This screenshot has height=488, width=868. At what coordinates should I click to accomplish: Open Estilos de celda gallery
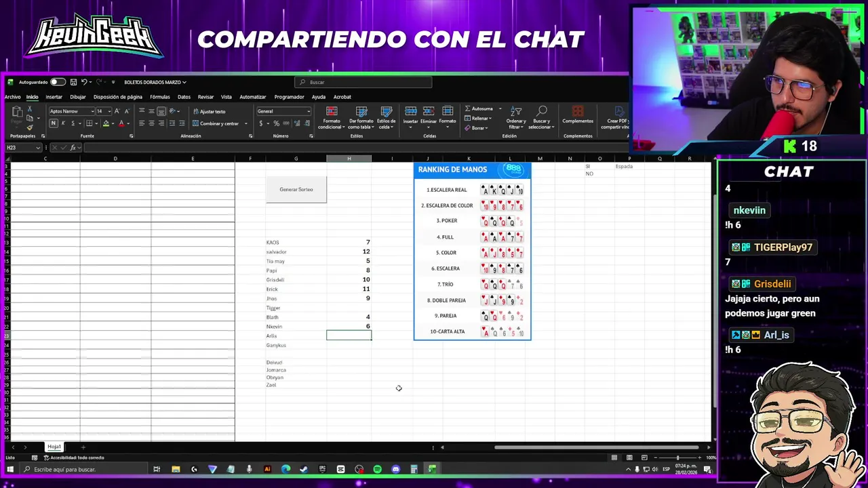[387, 117]
